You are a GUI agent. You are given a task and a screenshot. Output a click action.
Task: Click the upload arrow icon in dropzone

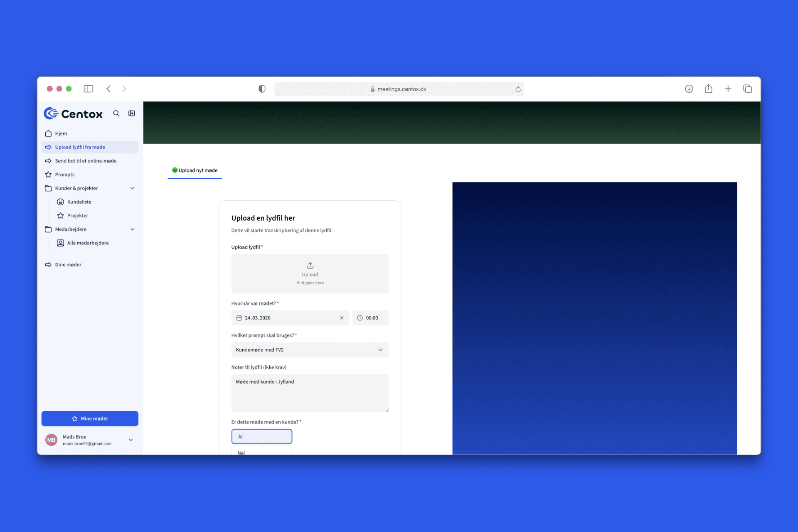click(x=310, y=265)
